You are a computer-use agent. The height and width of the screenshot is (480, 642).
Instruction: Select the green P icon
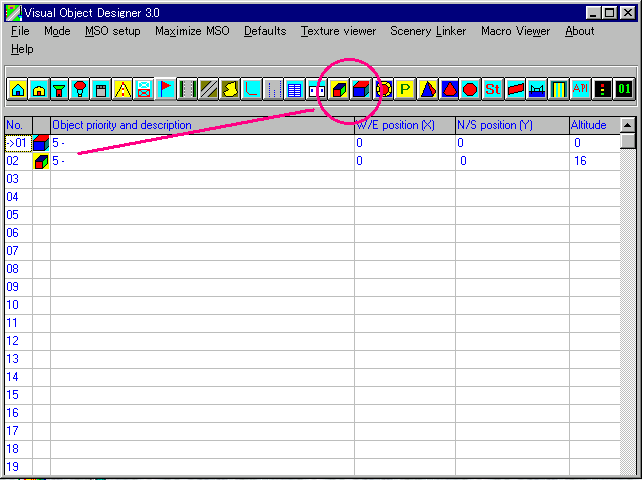pos(405,89)
